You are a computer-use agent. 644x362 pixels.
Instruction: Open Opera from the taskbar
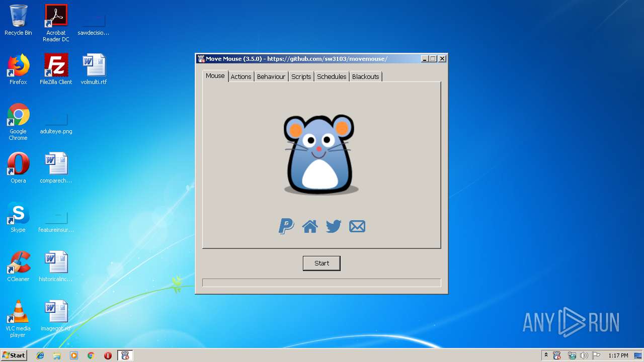[x=108, y=355]
